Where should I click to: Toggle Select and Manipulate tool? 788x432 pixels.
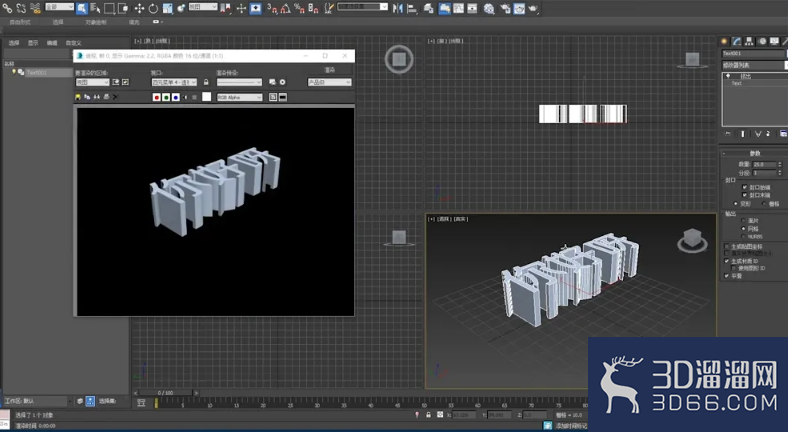241,8
